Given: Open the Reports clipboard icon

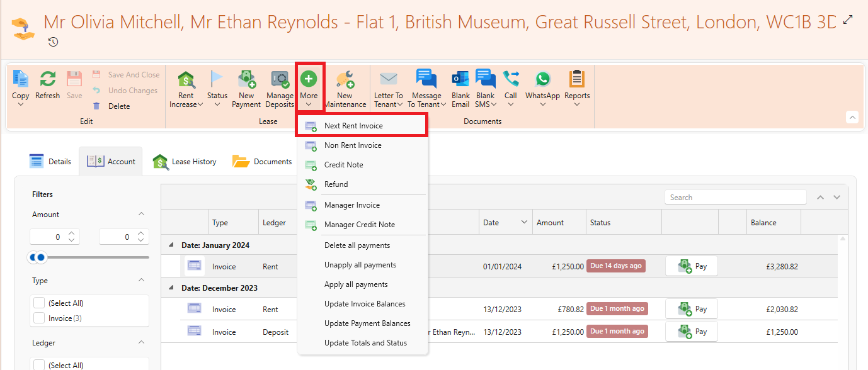Looking at the screenshot, I should [x=576, y=79].
